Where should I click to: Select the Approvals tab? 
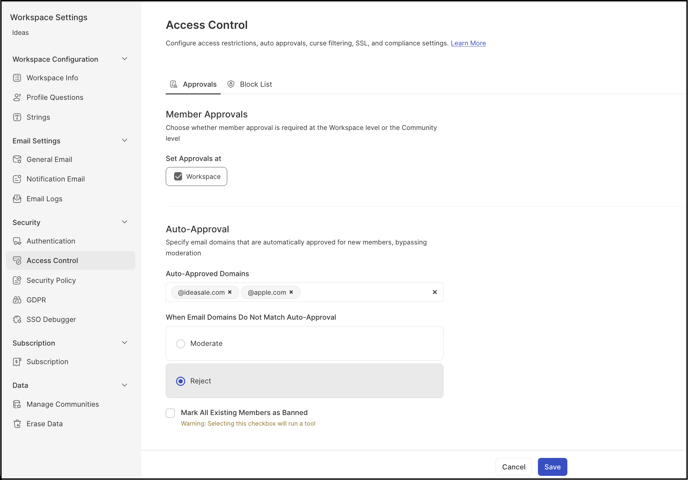[x=193, y=84]
